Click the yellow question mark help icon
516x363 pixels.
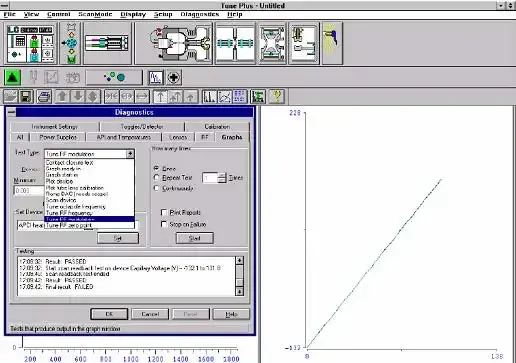pos(276,97)
